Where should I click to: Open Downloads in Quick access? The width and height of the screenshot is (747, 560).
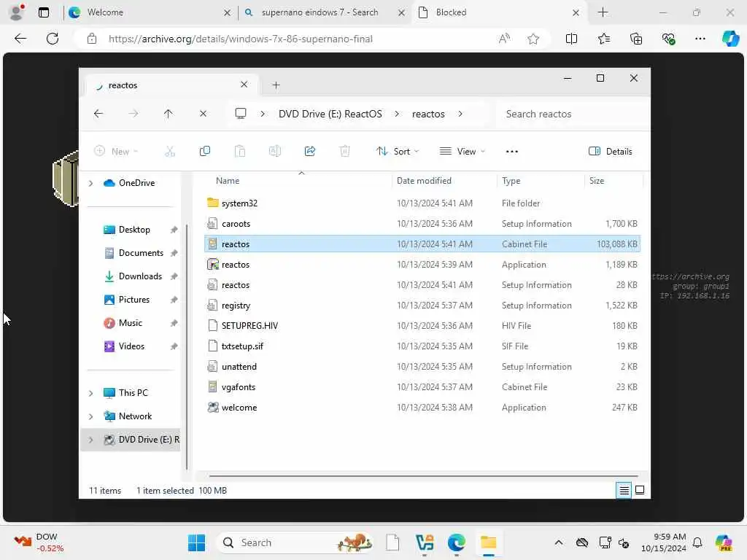coord(140,276)
